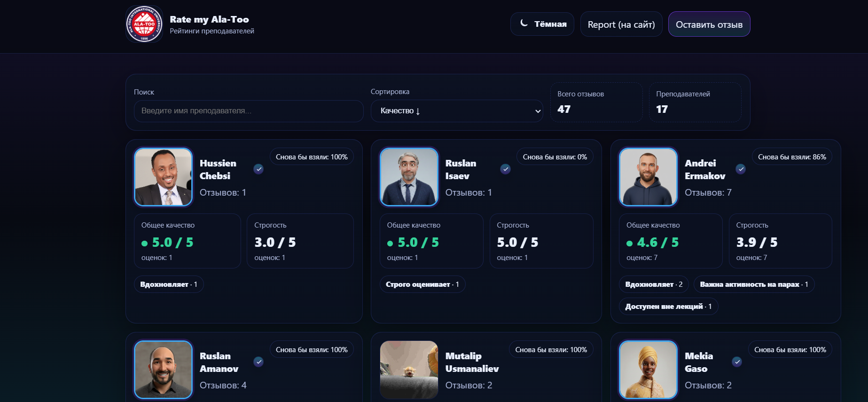Screen dimensions: 868x402
Task: Click Отзывов: 1 under Hussien Chebsi
Action: [x=223, y=193]
